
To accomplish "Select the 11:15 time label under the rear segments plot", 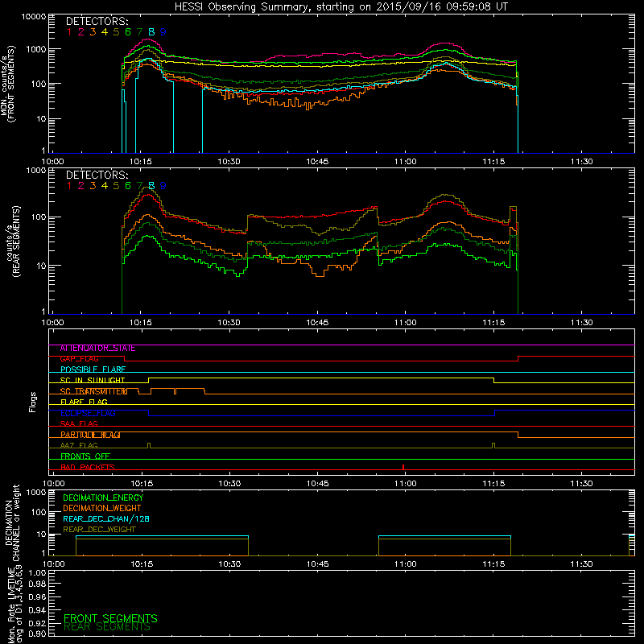I will tap(493, 323).
